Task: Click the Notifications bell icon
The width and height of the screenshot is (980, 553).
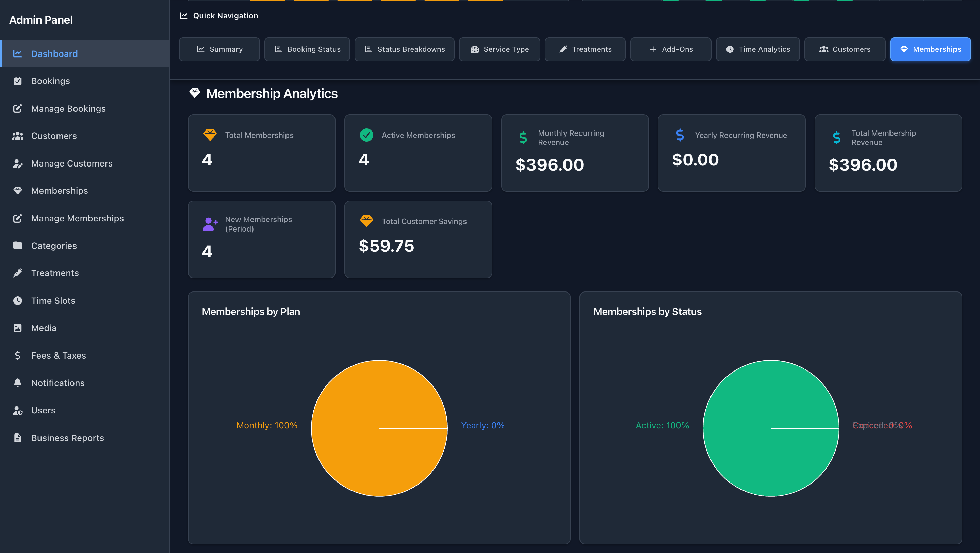Action: point(18,382)
